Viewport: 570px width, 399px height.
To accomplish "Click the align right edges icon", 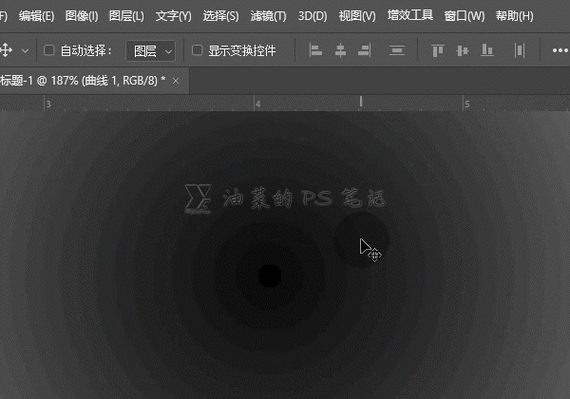I will (x=365, y=51).
